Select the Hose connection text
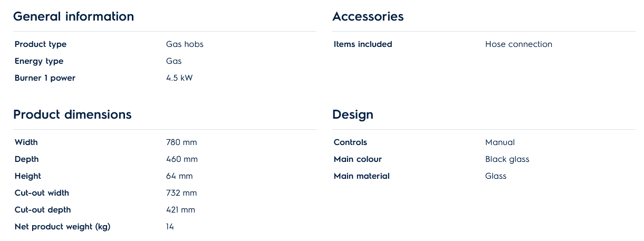This screenshot has height=241, width=644. (518, 44)
